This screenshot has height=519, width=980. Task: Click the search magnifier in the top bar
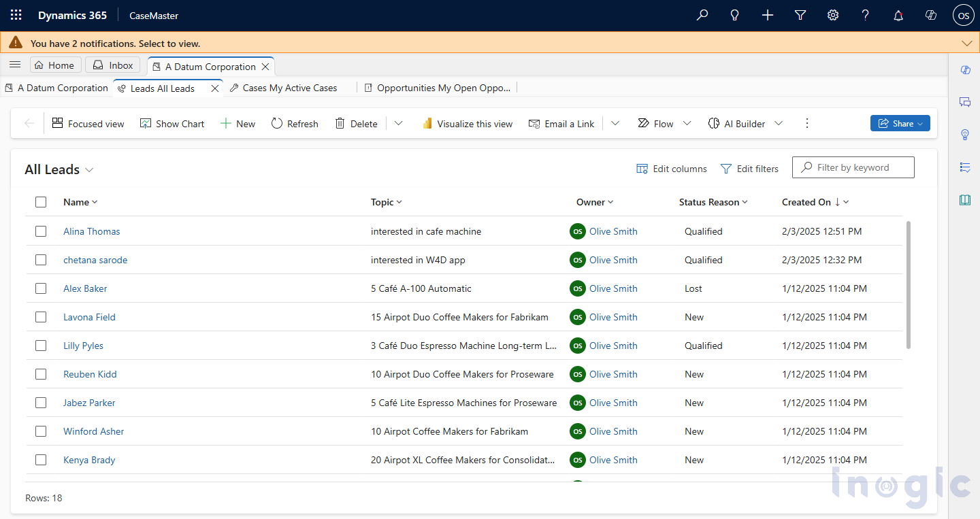pos(702,15)
